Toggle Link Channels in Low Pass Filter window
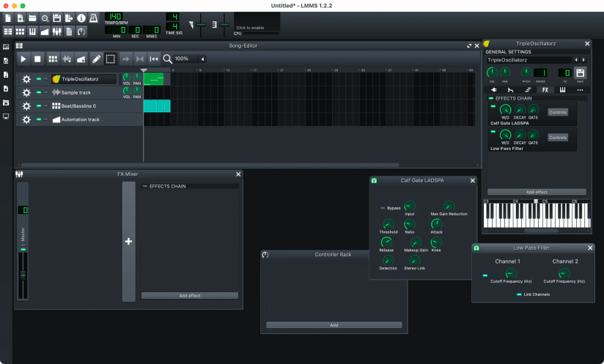Screen dimensions: 604x364 [519, 294]
